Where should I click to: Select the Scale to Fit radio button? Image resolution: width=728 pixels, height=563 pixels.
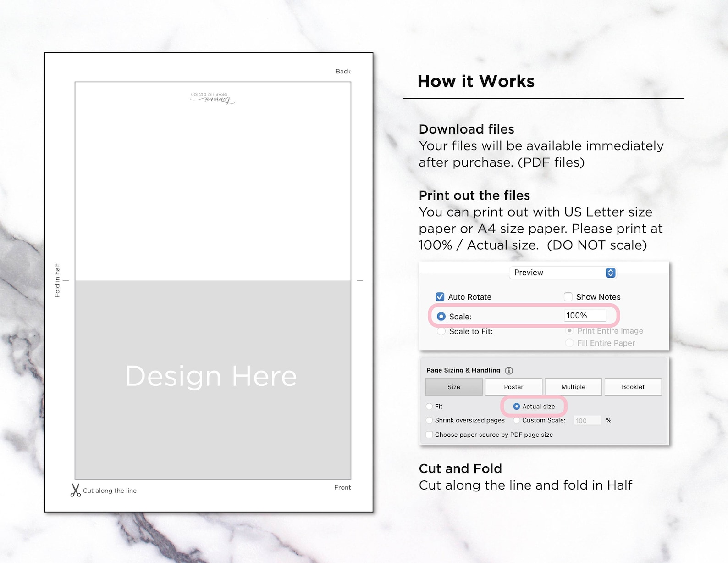(441, 331)
